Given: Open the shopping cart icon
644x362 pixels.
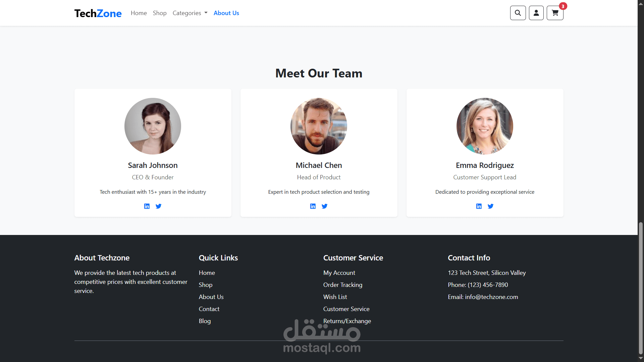Looking at the screenshot, I should pos(555,13).
